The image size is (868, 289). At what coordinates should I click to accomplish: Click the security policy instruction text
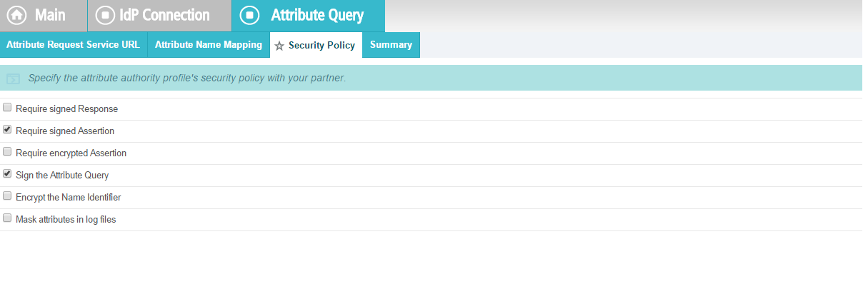(187, 78)
